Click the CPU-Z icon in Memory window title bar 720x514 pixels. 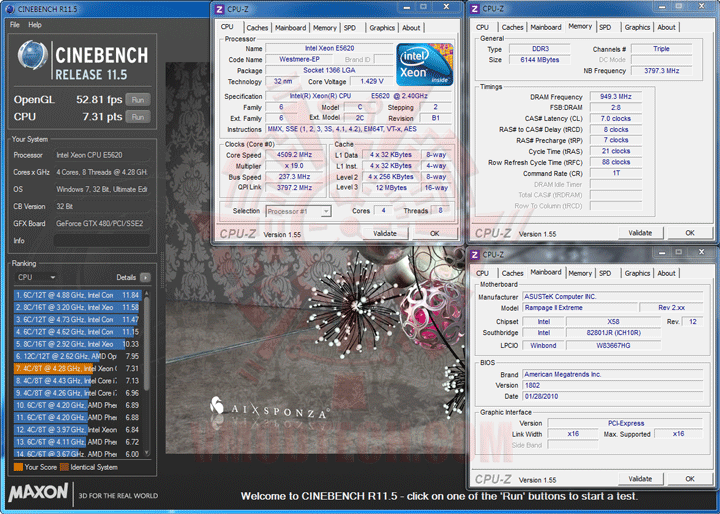(475, 9)
